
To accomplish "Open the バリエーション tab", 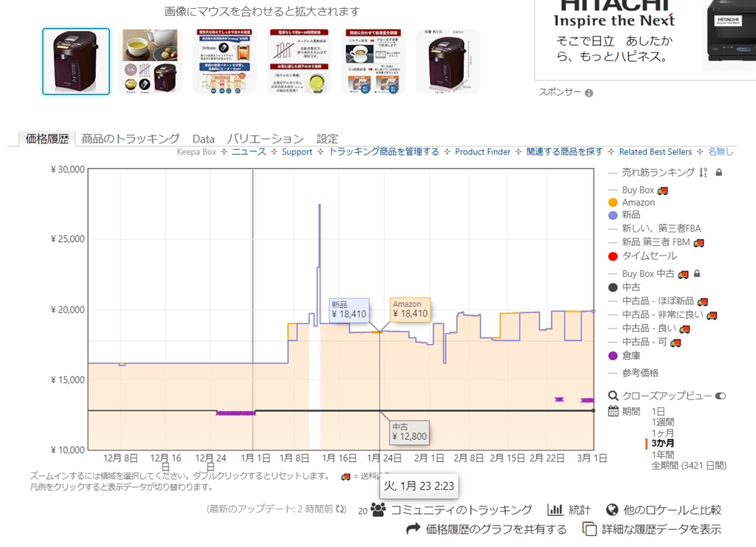I will tap(265, 139).
